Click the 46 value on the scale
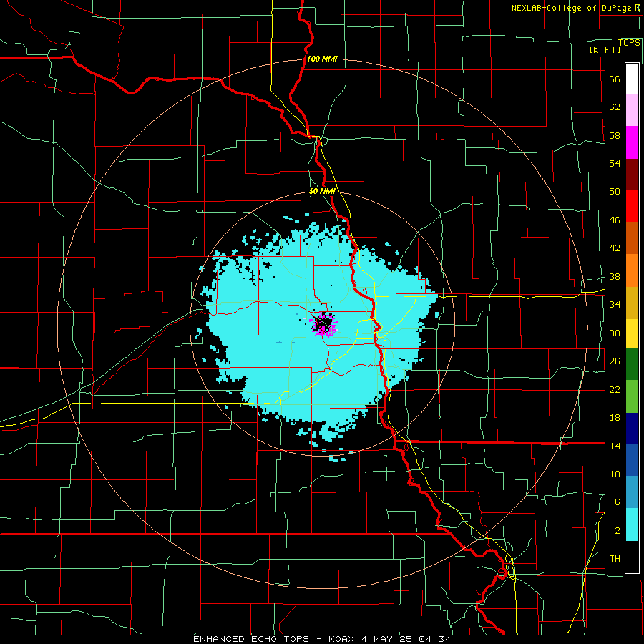 tap(615, 220)
